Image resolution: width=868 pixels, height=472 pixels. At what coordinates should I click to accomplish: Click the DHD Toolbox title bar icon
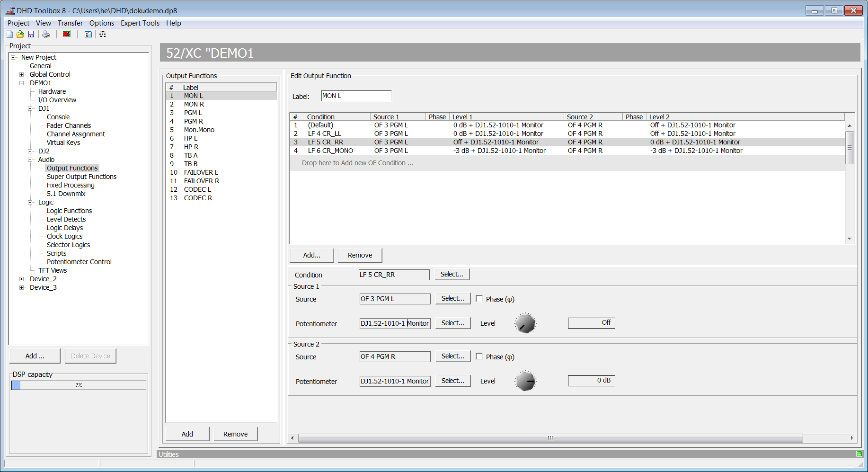9,10
